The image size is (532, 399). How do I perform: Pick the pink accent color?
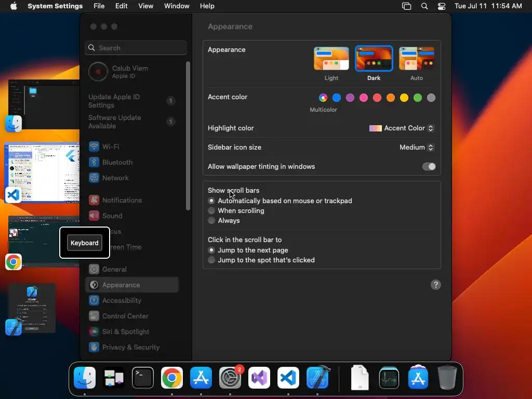(x=364, y=98)
